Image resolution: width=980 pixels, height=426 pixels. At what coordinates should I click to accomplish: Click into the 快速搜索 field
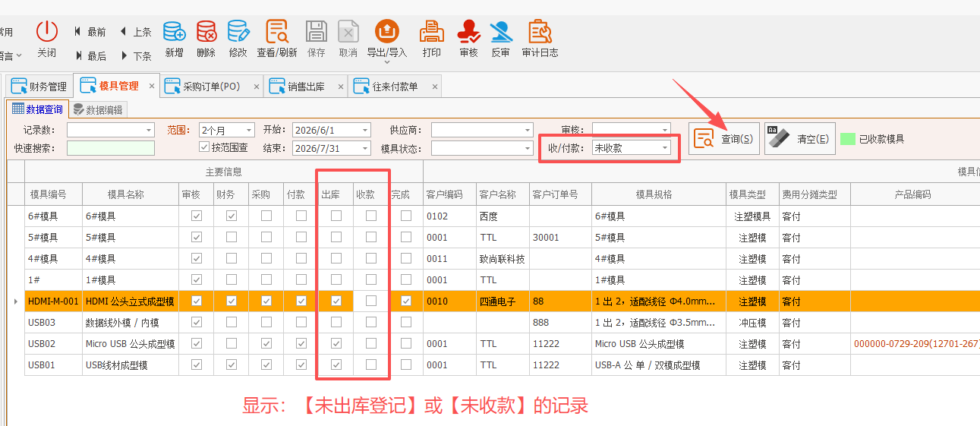(110, 148)
